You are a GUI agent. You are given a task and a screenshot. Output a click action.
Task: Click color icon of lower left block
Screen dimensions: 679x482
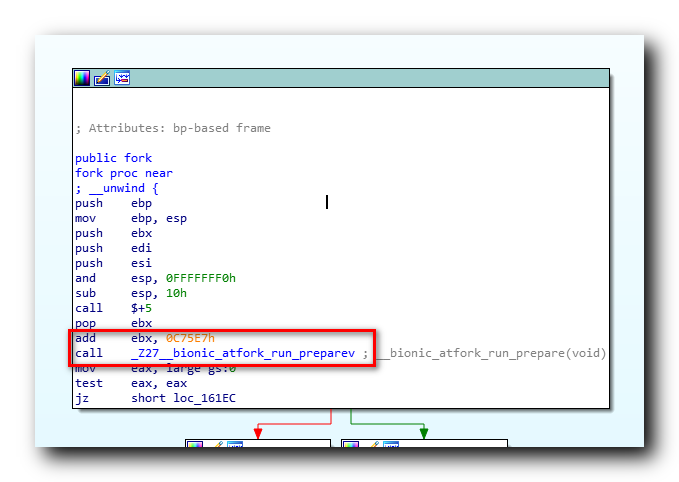[194, 445]
